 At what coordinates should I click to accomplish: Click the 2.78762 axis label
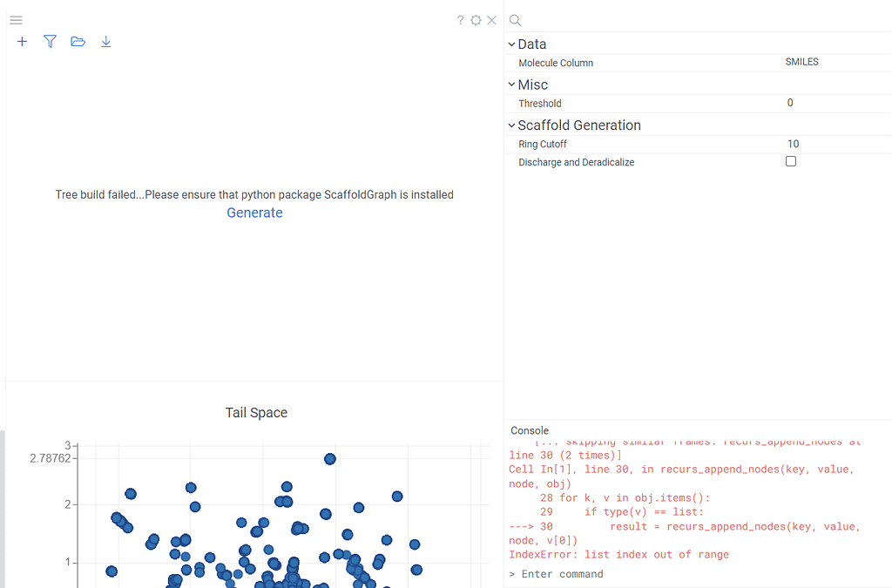(50, 458)
